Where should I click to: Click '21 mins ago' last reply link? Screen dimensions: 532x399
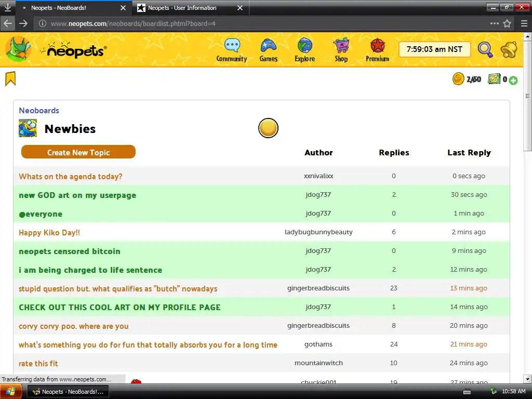[469, 344]
